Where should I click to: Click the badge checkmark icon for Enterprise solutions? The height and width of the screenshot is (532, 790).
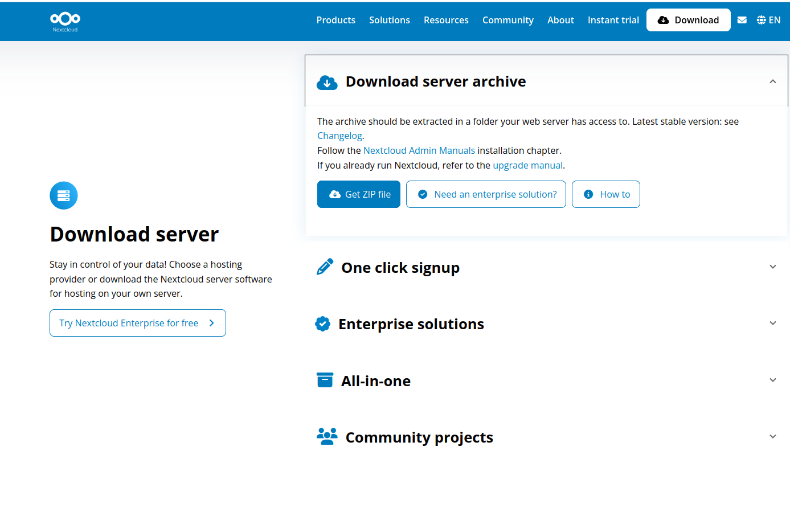323,324
